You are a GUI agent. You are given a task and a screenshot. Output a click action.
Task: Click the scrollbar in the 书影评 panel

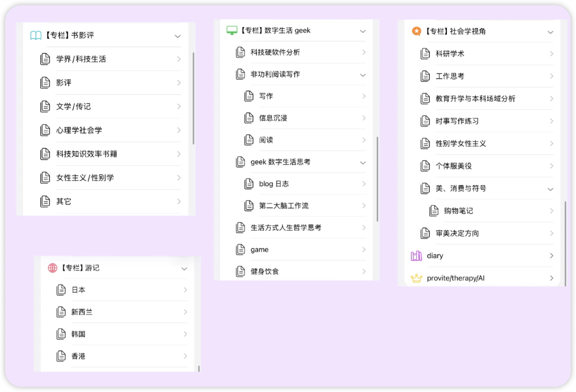pos(193,98)
